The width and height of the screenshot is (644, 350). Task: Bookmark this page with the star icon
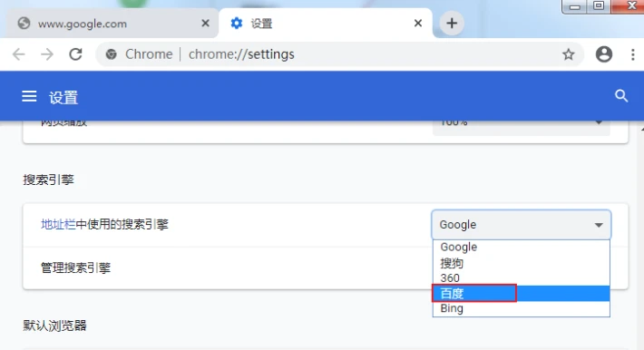point(569,54)
